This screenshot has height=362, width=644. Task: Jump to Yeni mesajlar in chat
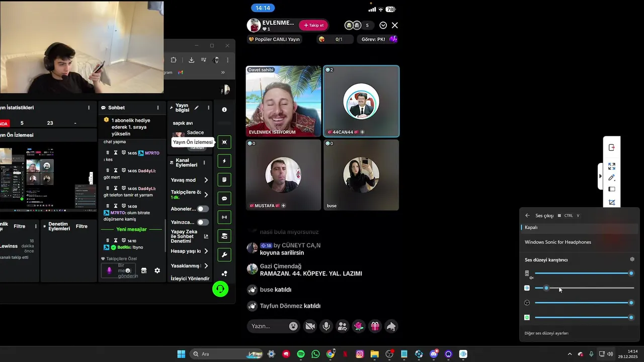pos(131,229)
